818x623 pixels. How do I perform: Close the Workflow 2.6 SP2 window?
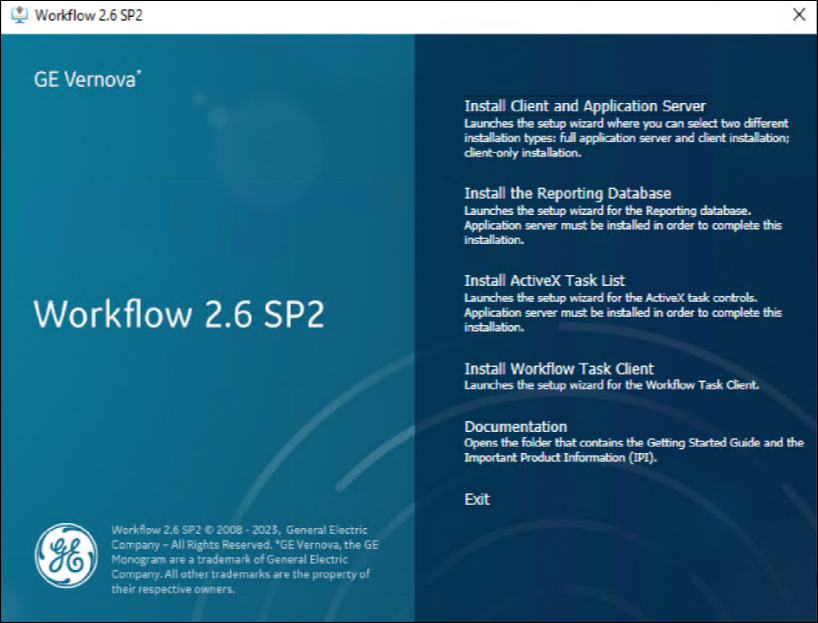click(799, 15)
